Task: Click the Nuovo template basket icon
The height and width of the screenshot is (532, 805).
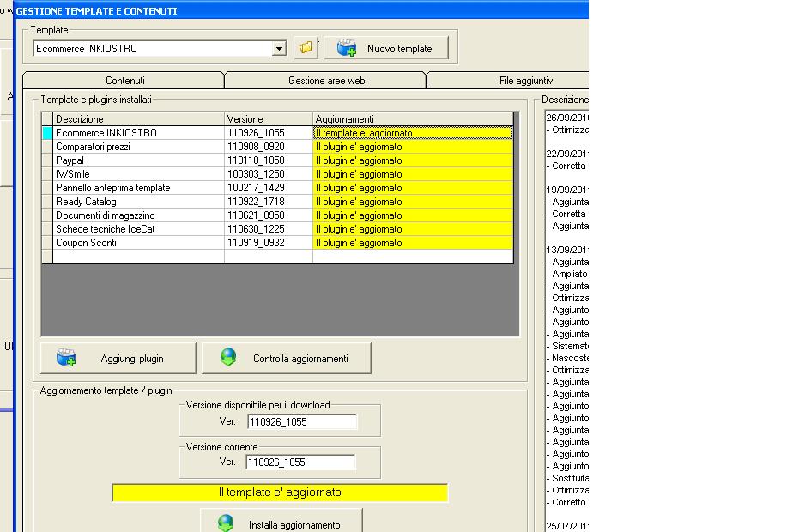Action: tap(346, 48)
